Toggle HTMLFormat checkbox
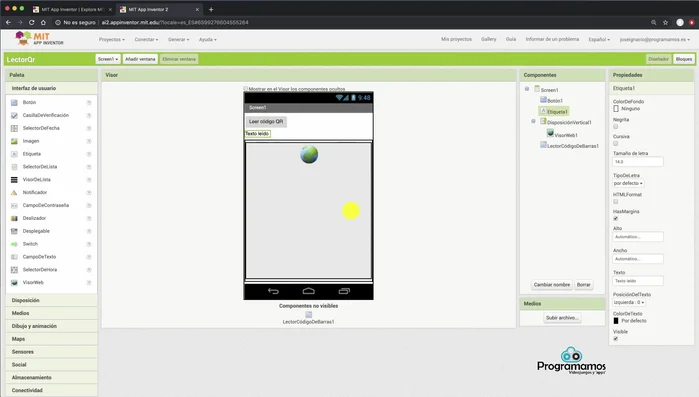The width and height of the screenshot is (699, 397). point(616,201)
